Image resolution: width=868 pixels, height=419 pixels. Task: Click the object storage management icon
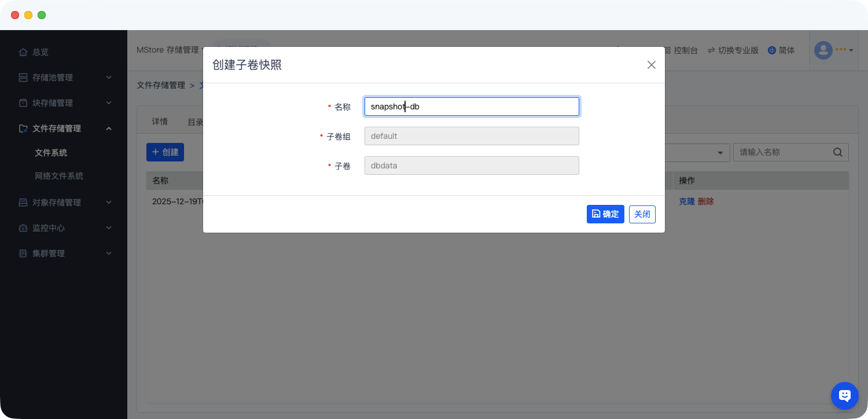click(x=23, y=203)
